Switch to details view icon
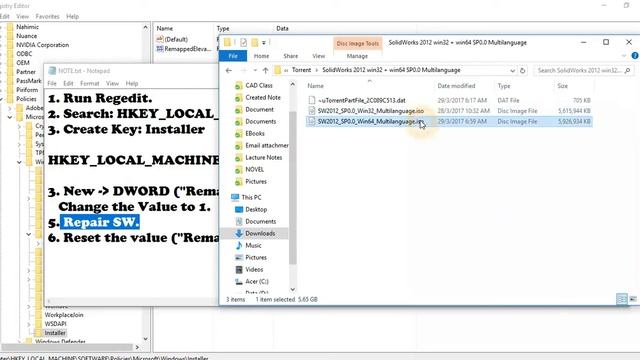This screenshot has height=360, width=640. pos(622,299)
